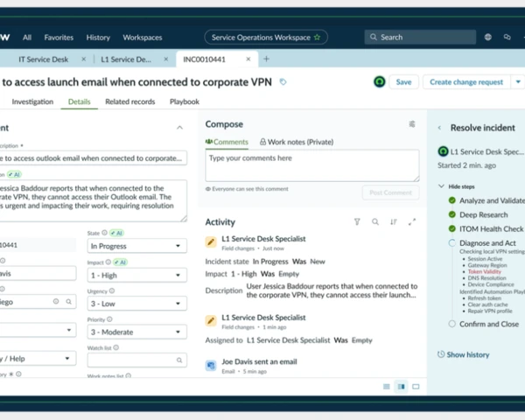The image size is (525, 420).
Task: Focus the global Search field
Action: click(x=420, y=37)
